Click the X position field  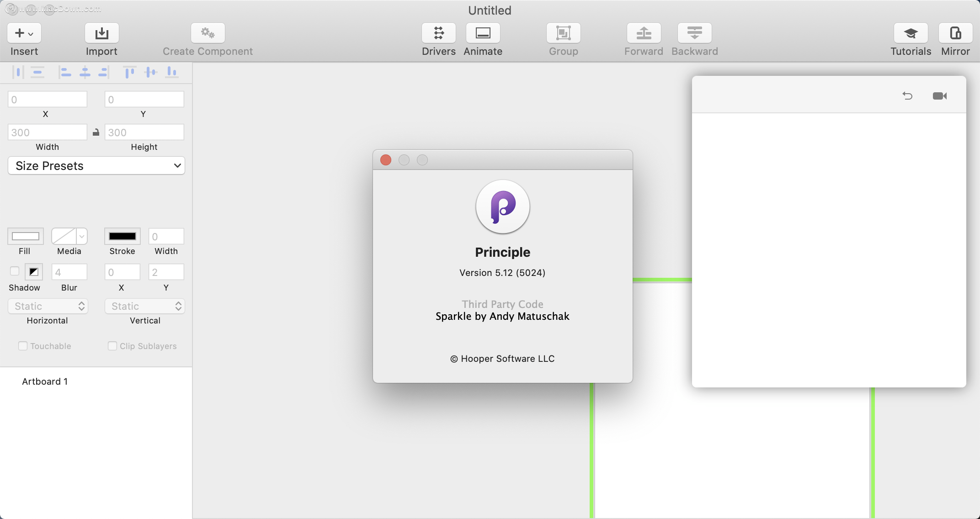48,99
